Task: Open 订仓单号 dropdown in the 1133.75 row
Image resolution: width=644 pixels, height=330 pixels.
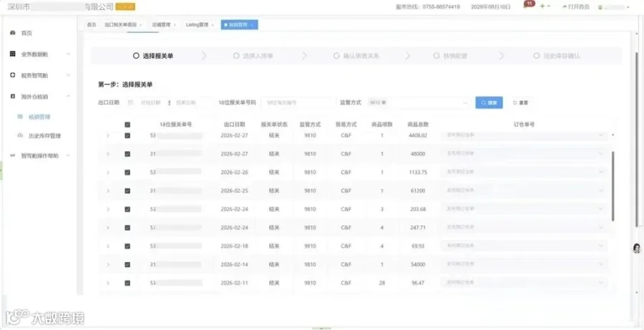Action: tap(525, 172)
